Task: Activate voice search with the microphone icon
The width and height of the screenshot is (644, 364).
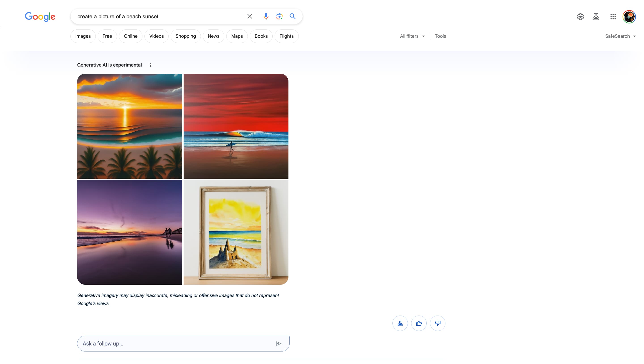Action: (x=266, y=16)
